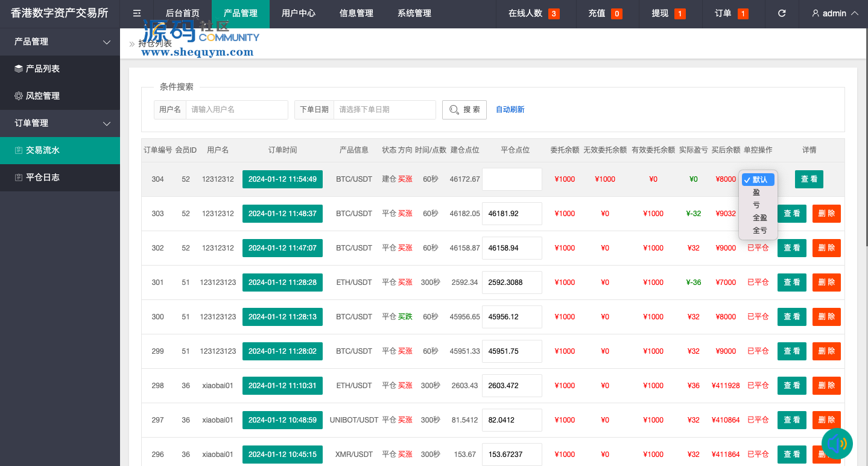Click 查看 for order 302
Screen dimensions: 868x466
[x=792, y=248]
